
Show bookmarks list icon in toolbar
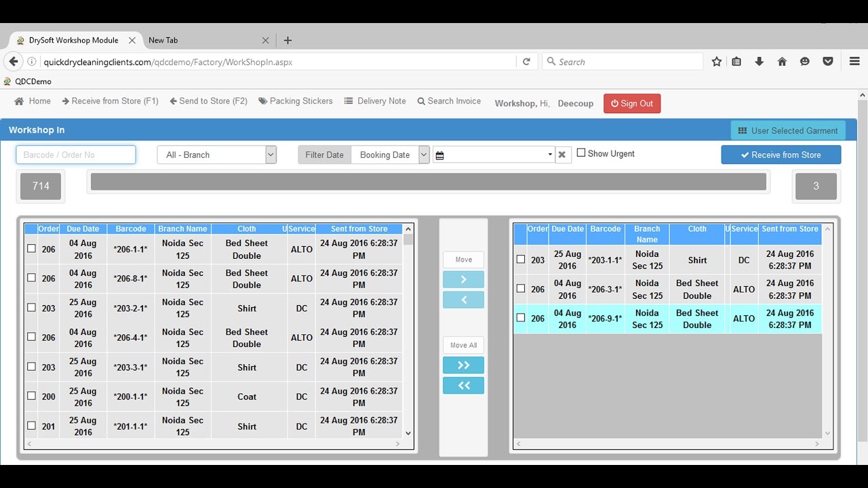click(737, 62)
